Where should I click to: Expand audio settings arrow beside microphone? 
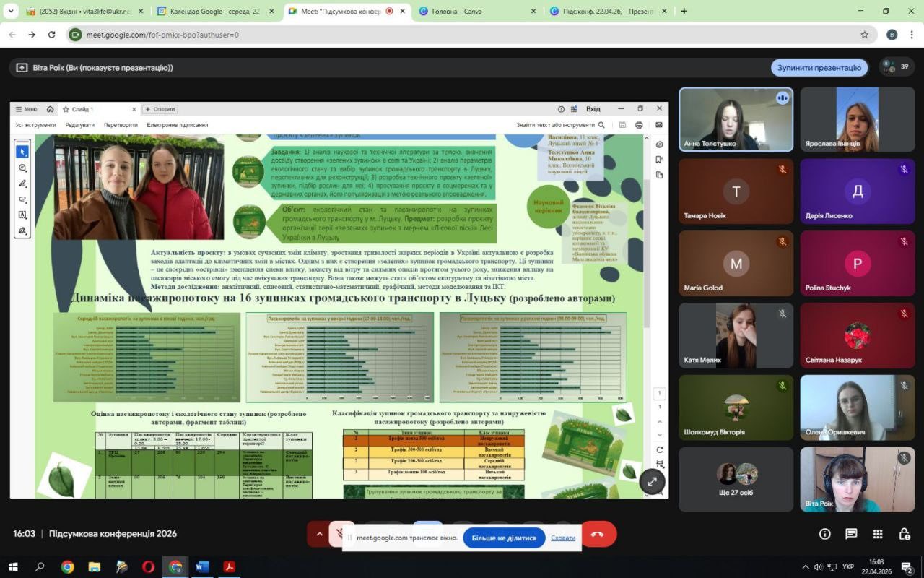click(x=319, y=535)
